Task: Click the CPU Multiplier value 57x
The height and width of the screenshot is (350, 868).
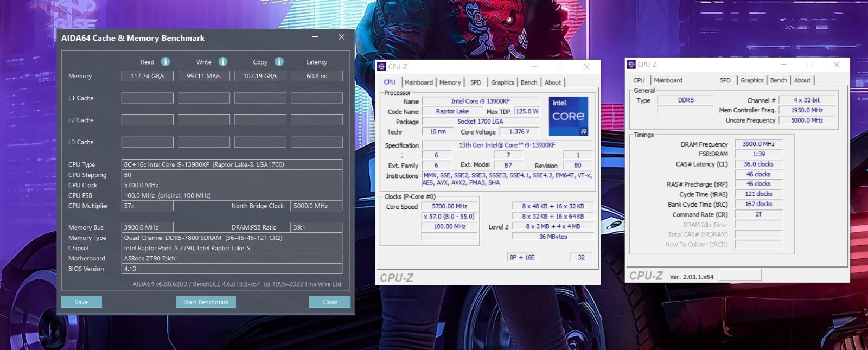Action: [148, 206]
